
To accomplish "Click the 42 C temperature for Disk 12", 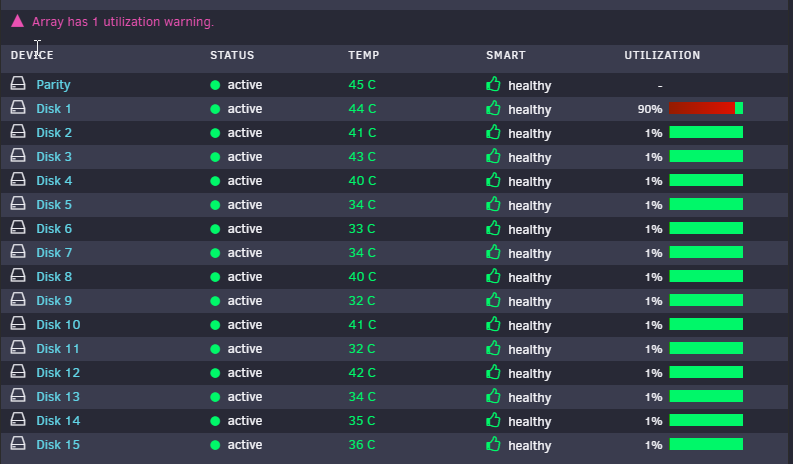I will pos(362,373).
